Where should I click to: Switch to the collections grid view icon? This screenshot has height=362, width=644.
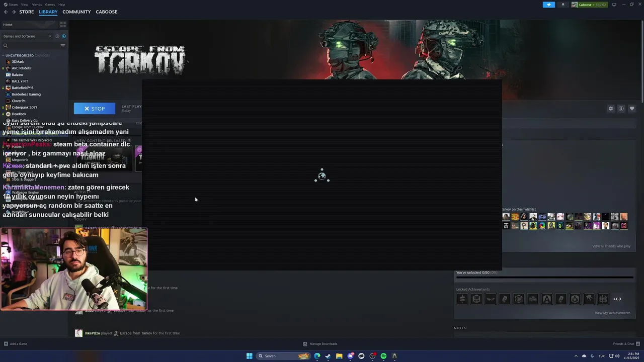63,24
